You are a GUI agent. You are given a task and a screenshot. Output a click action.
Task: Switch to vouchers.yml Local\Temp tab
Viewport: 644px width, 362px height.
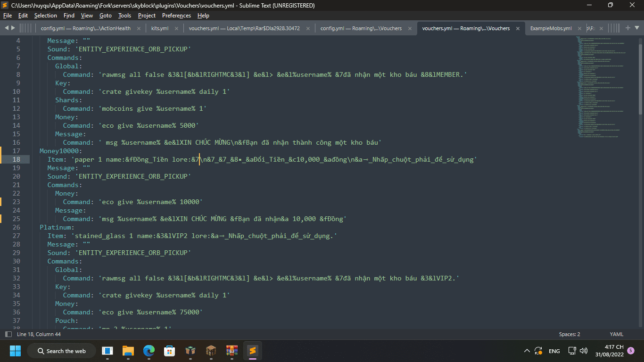click(x=244, y=28)
